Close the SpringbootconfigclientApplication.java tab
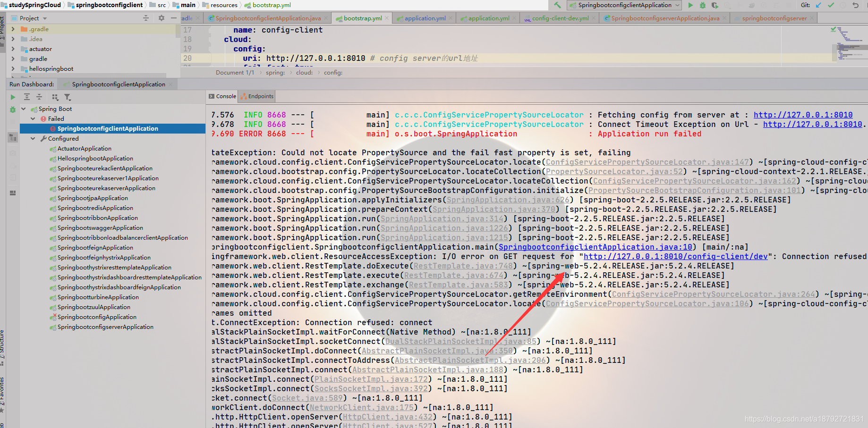The image size is (868, 428). pyautogui.click(x=326, y=18)
